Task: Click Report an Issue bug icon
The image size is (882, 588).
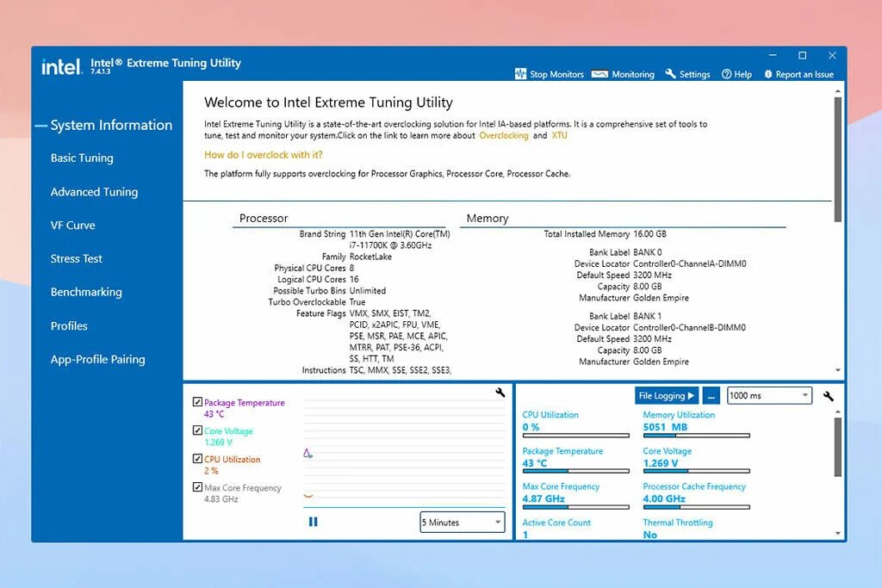Action: pos(767,74)
